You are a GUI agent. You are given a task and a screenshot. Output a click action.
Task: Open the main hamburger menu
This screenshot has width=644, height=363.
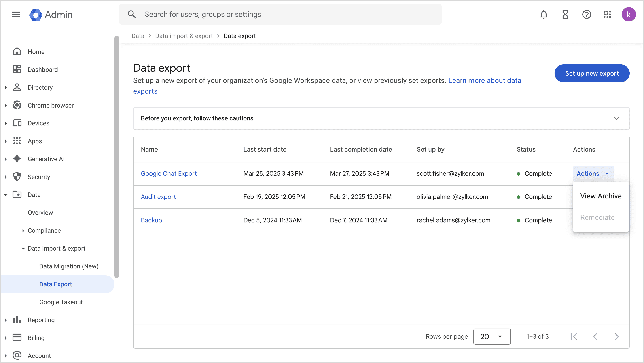(x=16, y=15)
